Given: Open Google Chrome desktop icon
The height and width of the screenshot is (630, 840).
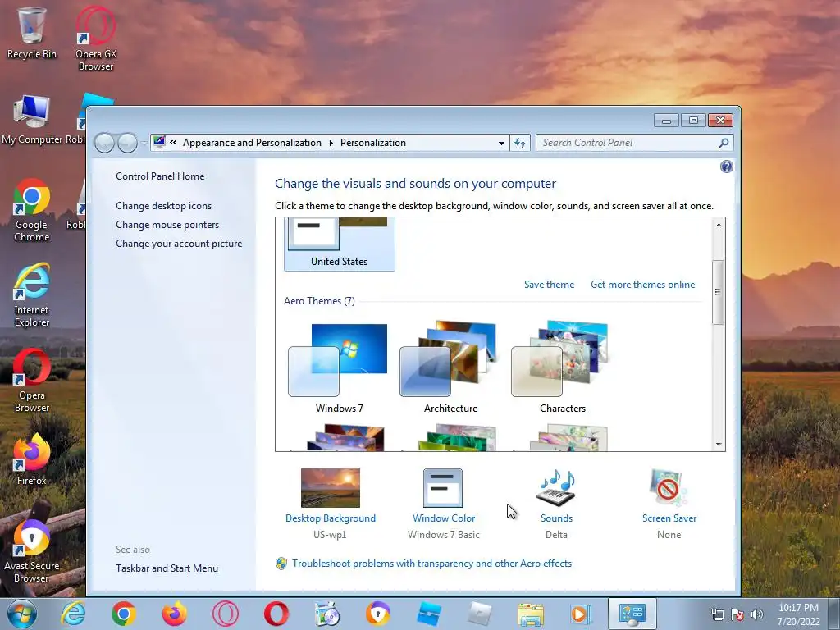Looking at the screenshot, I should [x=32, y=210].
